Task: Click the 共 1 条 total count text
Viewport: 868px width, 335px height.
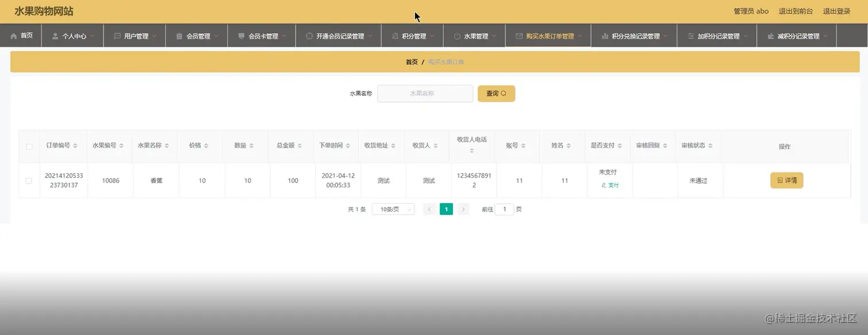Action: (356, 209)
